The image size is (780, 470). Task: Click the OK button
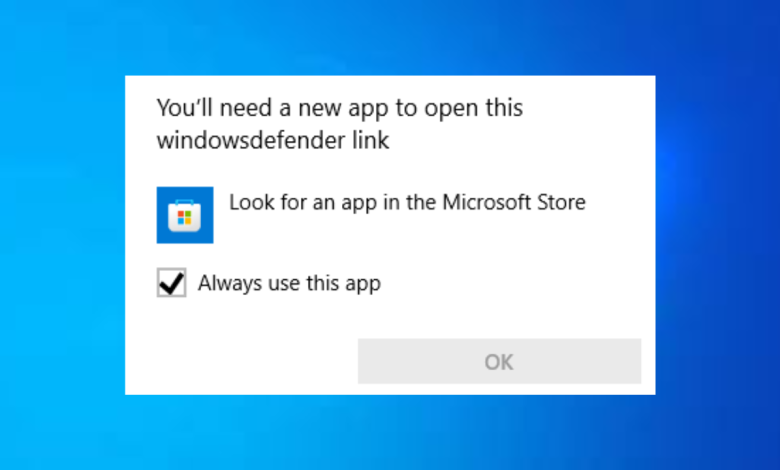point(499,362)
